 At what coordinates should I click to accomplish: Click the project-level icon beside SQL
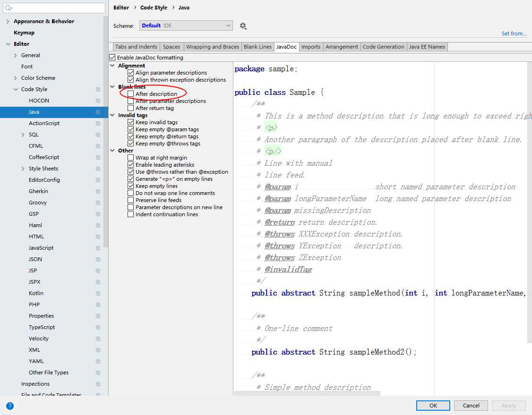click(98, 135)
